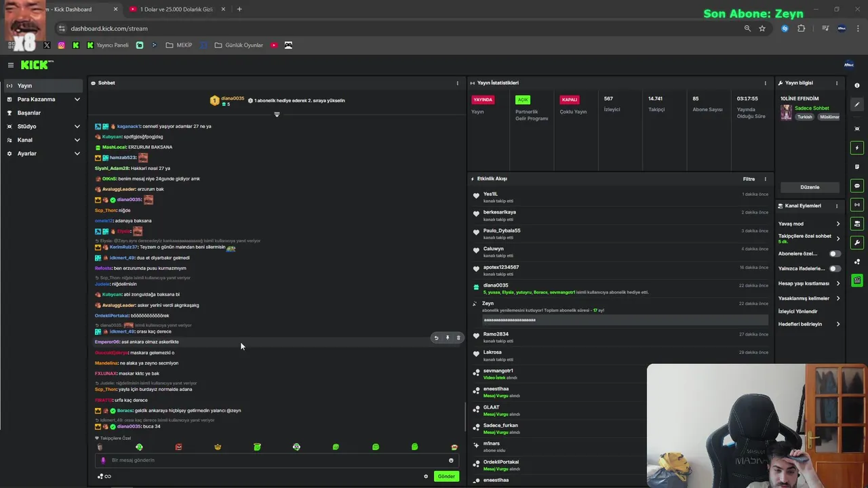
Task: Click the Gönder send button
Action: coord(446,476)
